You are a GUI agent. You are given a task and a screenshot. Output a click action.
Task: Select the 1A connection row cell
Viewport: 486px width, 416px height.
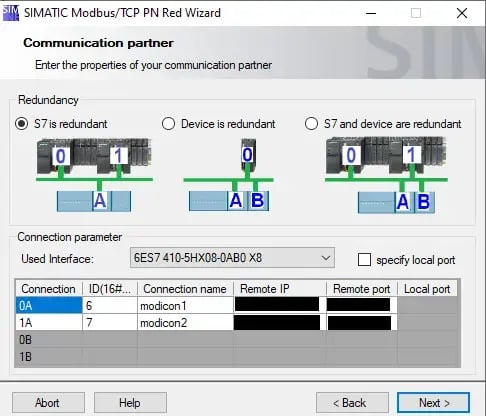pyautogui.click(x=49, y=322)
